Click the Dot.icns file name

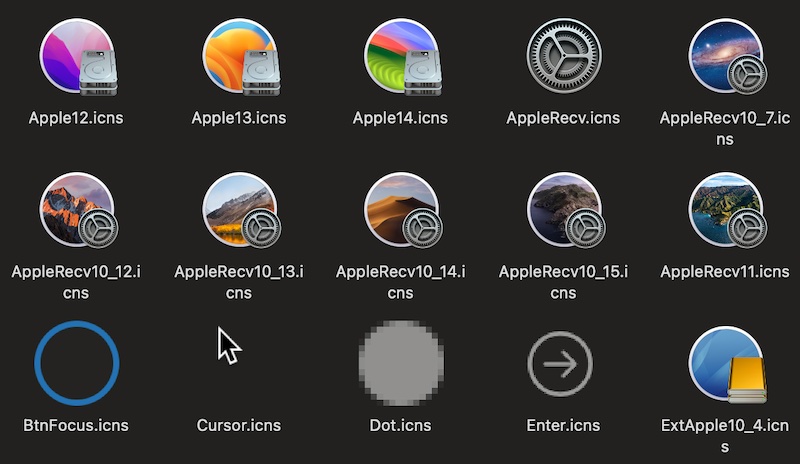[x=401, y=425]
